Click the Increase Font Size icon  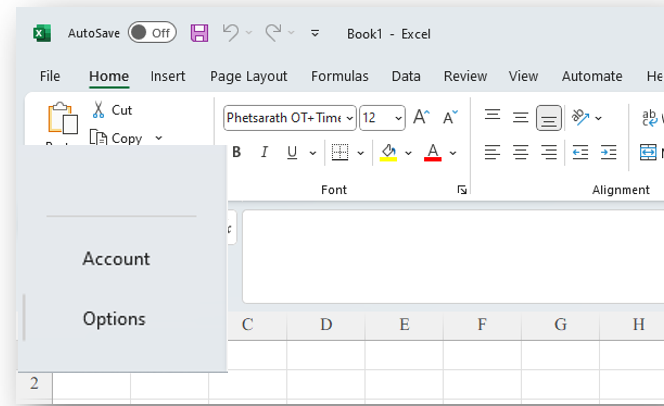coord(421,118)
